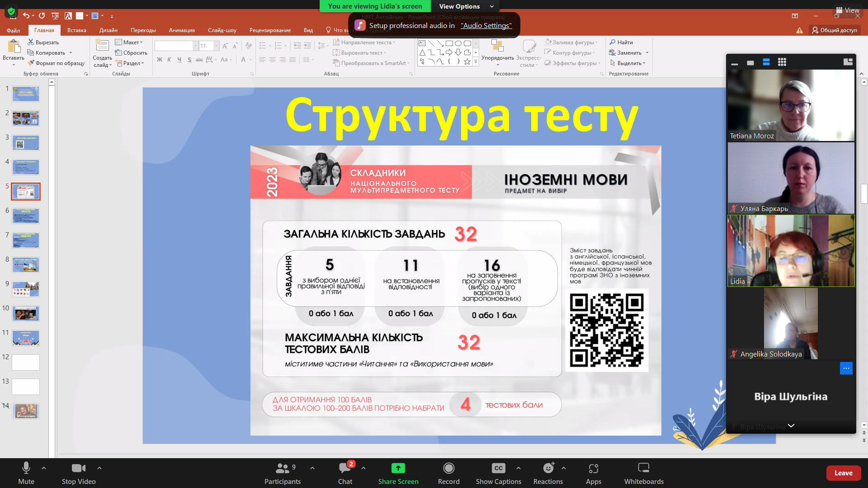Open Zoom Apps
The image size is (868, 488).
pyautogui.click(x=594, y=473)
